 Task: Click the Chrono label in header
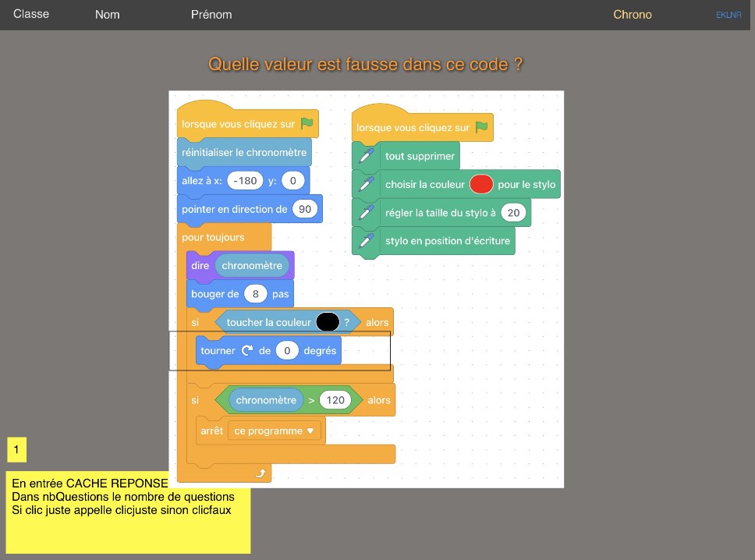[x=633, y=15]
